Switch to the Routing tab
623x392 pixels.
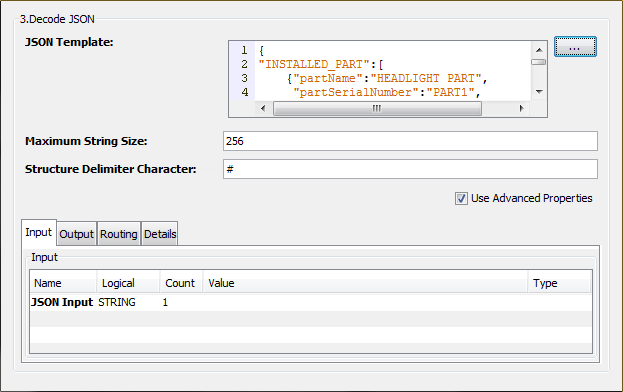click(118, 234)
